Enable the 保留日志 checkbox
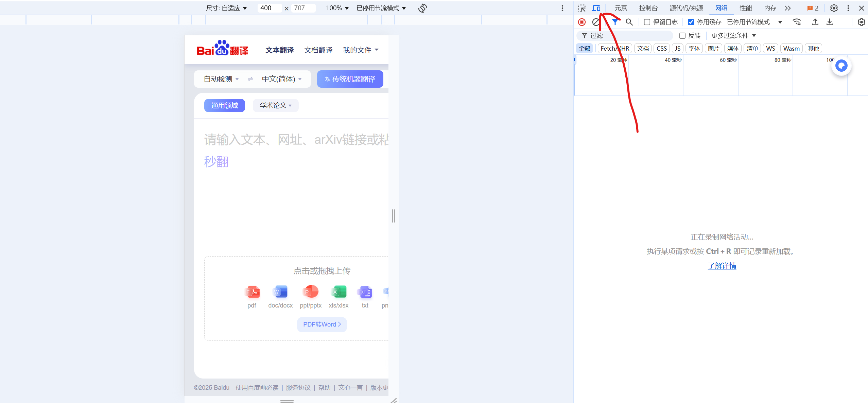 647,22
